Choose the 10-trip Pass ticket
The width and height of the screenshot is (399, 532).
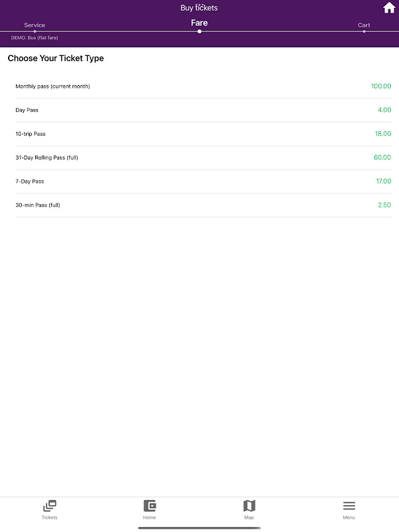[x=203, y=134]
